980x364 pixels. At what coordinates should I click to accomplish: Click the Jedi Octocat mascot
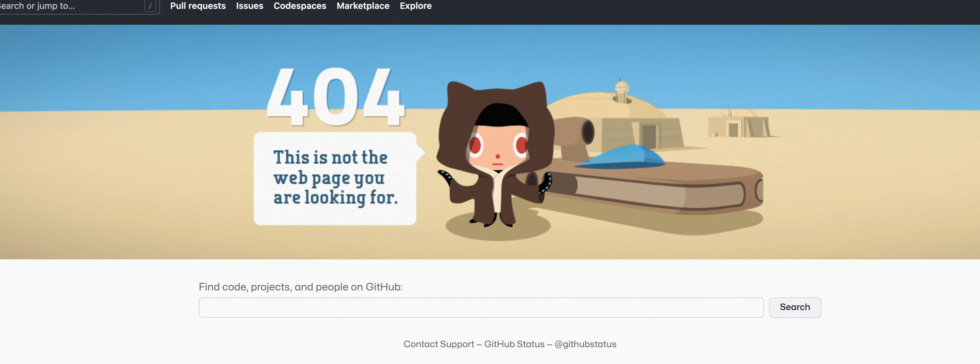pos(496,152)
